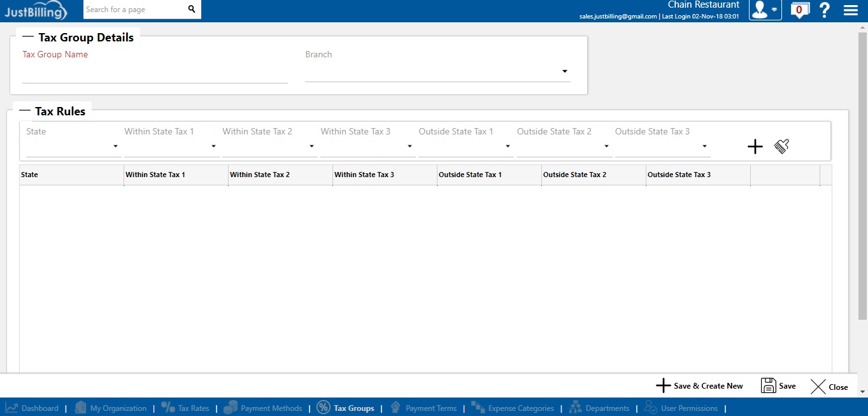Click the Save & Create New plus icon
The image size is (868, 416).
click(x=664, y=386)
